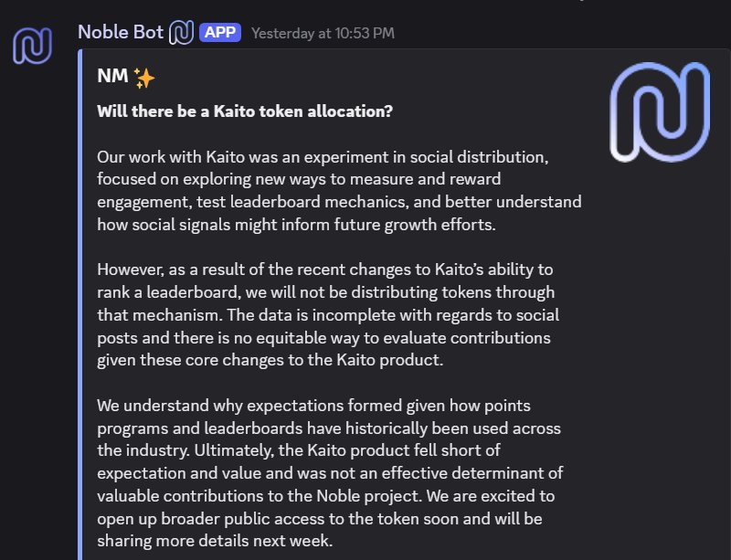Click the Noble Bot profile avatar
731x560 pixels.
(32, 46)
